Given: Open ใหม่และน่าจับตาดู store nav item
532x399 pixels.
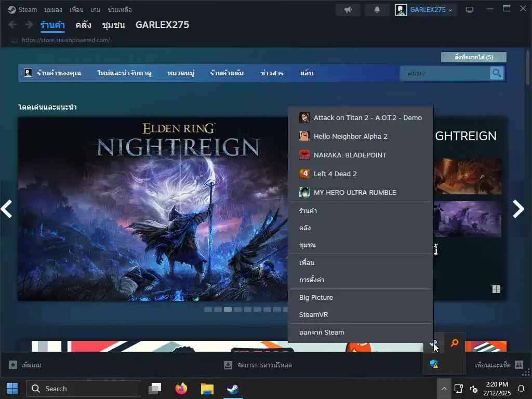Looking at the screenshot, I should click(124, 73).
